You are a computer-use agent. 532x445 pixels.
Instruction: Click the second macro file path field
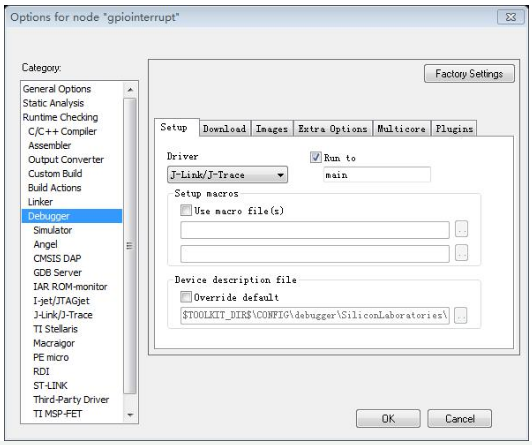(x=315, y=254)
